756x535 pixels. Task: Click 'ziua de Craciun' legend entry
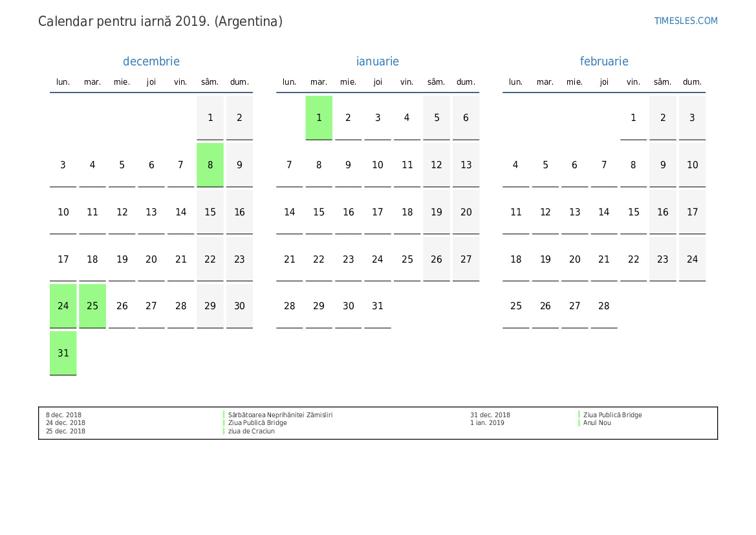point(251,431)
